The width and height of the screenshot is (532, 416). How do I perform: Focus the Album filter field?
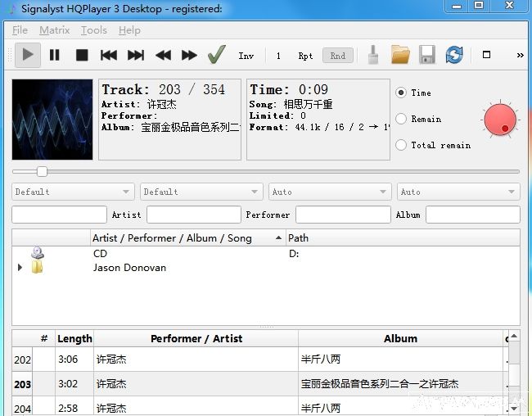(472, 215)
